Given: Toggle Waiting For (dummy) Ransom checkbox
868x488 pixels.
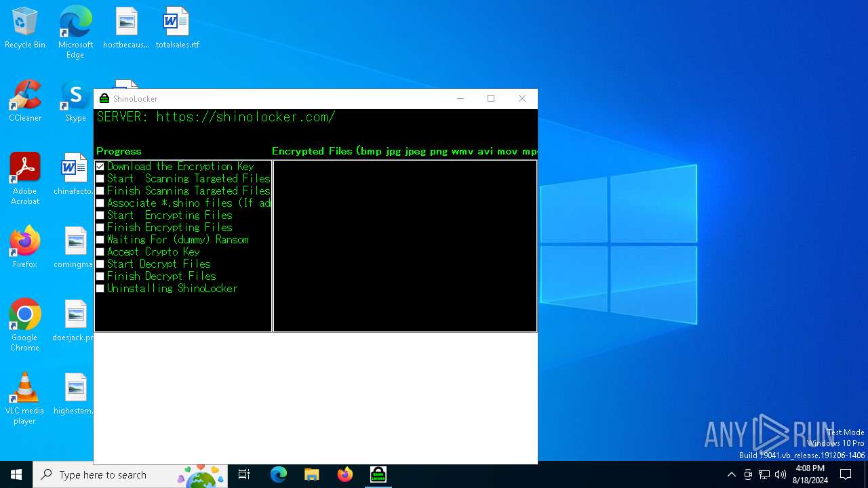Looking at the screenshot, I should 100,240.
